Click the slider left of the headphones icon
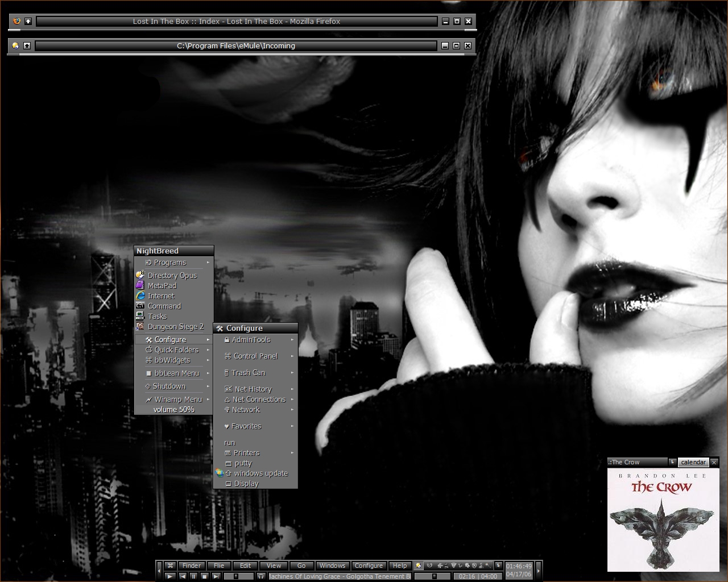This screenshot has width=728, height=582. click(238, 576)
